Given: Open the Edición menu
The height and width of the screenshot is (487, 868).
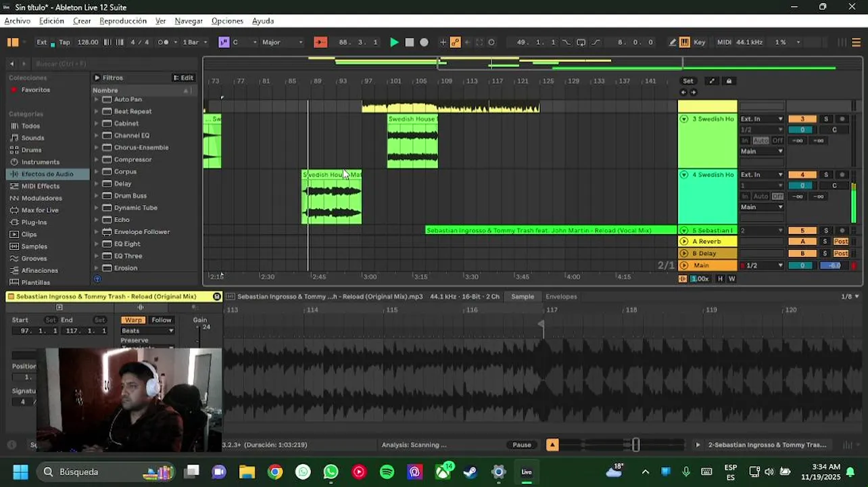Looking at the screenshot, I should pos(51,21).
